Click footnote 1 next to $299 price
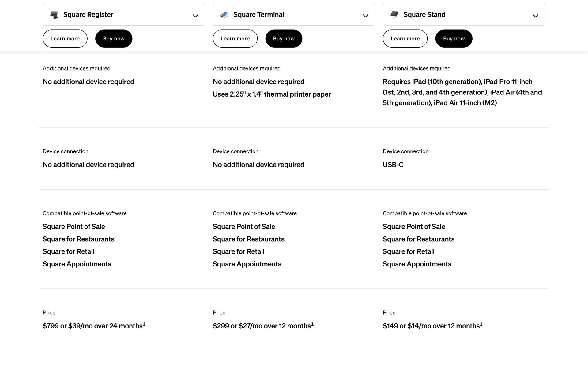This screenshot has width=588, height=368. (x=312, y=324)
